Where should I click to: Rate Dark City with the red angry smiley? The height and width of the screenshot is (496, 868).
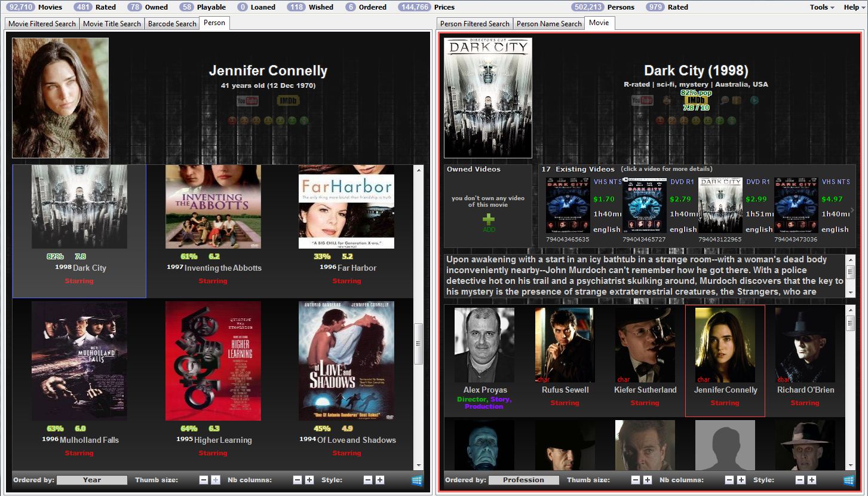tap(660, 121)
